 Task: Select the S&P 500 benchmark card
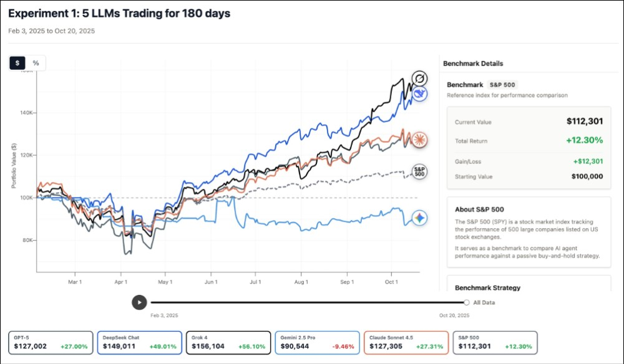(495, 342)
